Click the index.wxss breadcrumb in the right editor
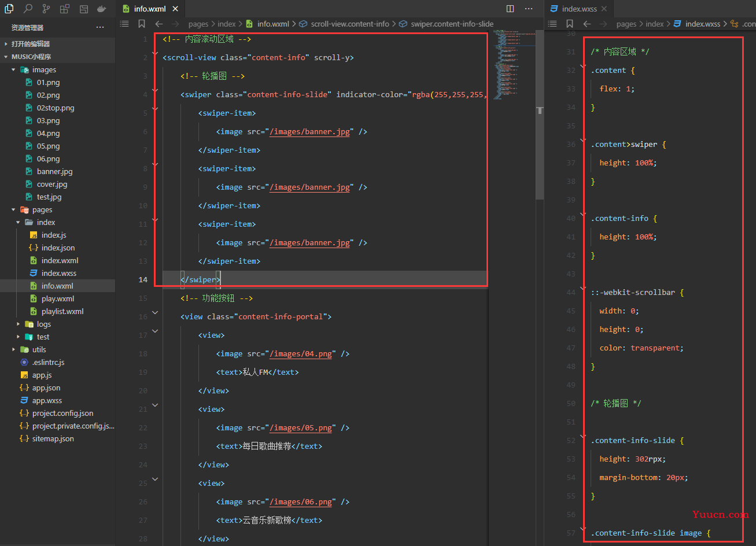756x546 pixels. (x=703, y=24)
